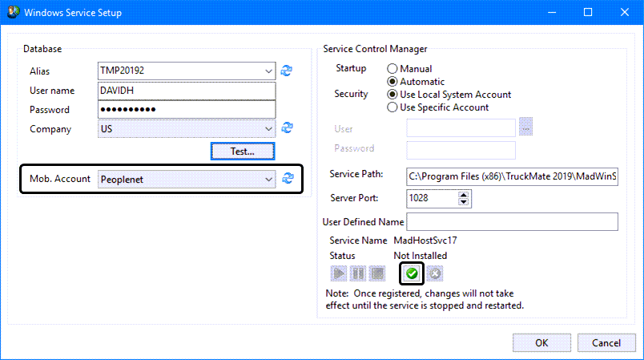Viewport: 644px width, 360px height.
Task: Open the Alias dropdown
Action: pyautogui.click(x=268, y=71)
